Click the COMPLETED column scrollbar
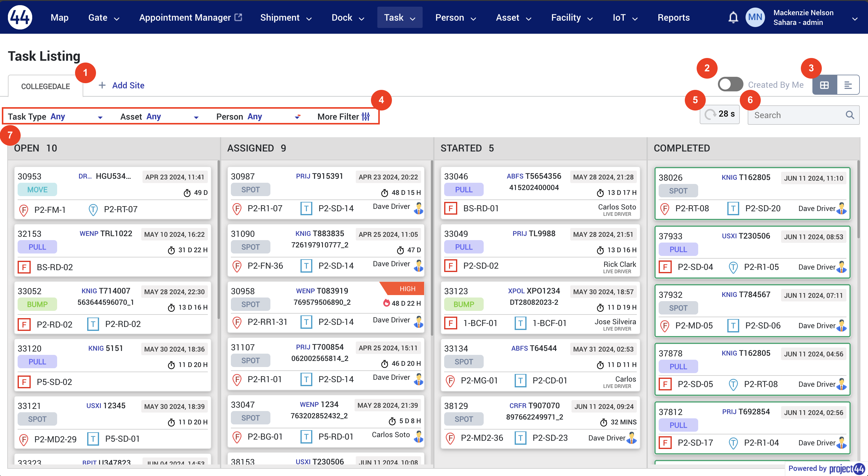Image resolution: width=868 pixels, height=476 pixels. click(859, 199)
